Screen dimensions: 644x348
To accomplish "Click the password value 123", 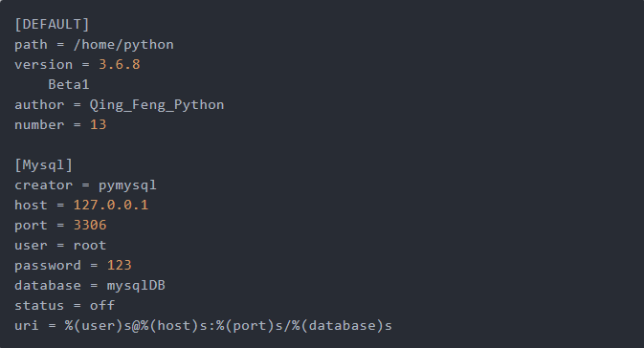I will point(119,266).
